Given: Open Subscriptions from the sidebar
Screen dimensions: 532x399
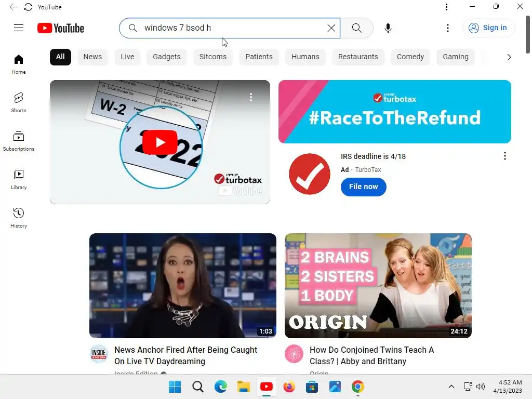Looking at the screenshot, I should click(x=19, y=141).
